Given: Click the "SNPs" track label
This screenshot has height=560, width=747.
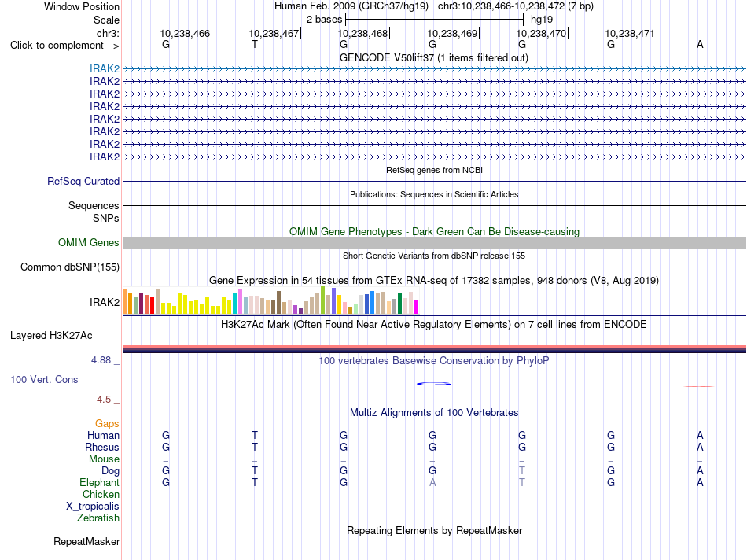Looking at the screenshot, I should click(x=106, y=218).
